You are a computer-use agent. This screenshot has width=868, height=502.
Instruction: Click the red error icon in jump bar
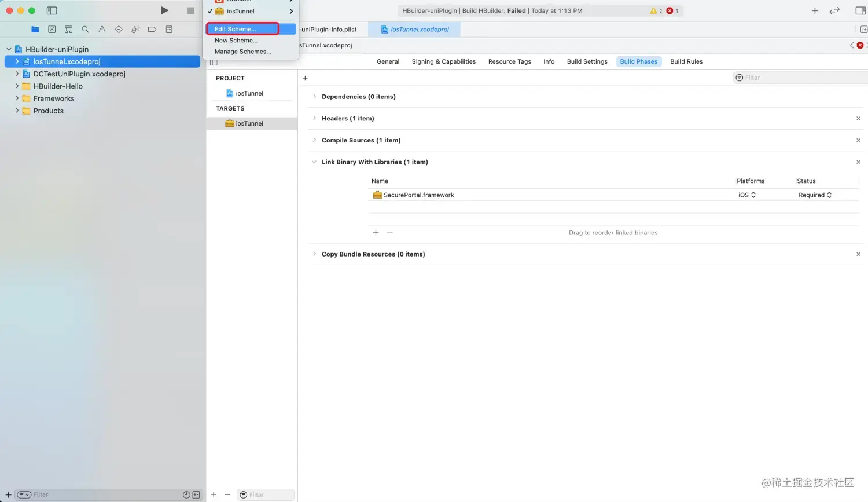tap(860, 45)
